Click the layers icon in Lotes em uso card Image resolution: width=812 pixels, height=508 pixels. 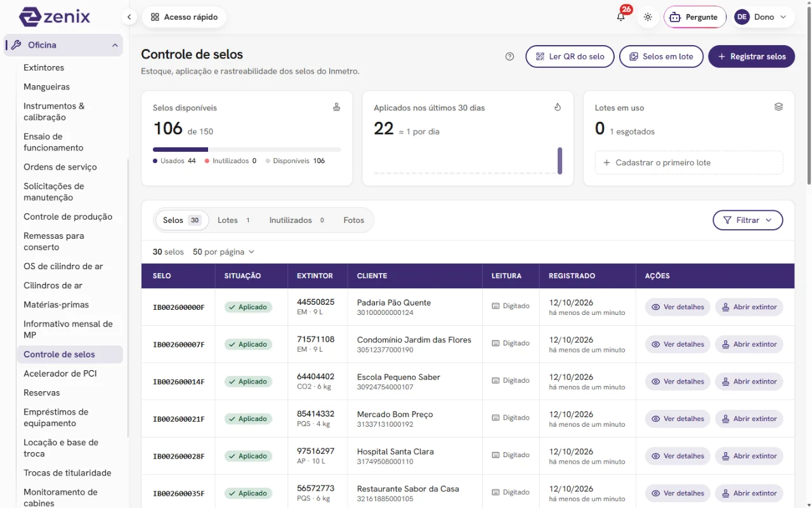(x=778, y=107)
